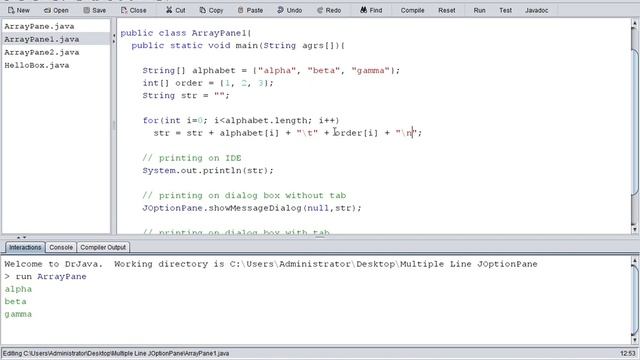Paste clipboard with Paste button
This screenshot has width=640, height=360.
tap(250, 10)
